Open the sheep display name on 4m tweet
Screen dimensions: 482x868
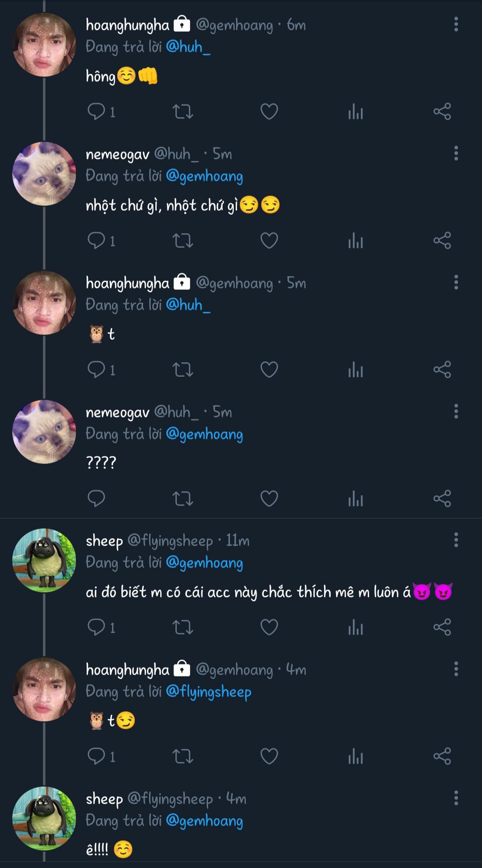(104, 799)
